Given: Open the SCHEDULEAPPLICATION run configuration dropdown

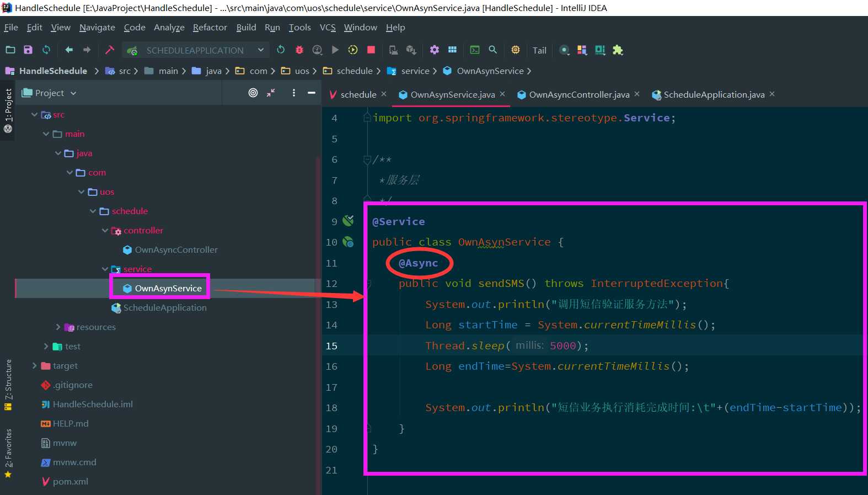Looking at the screenshot, I should coord(196,50).
